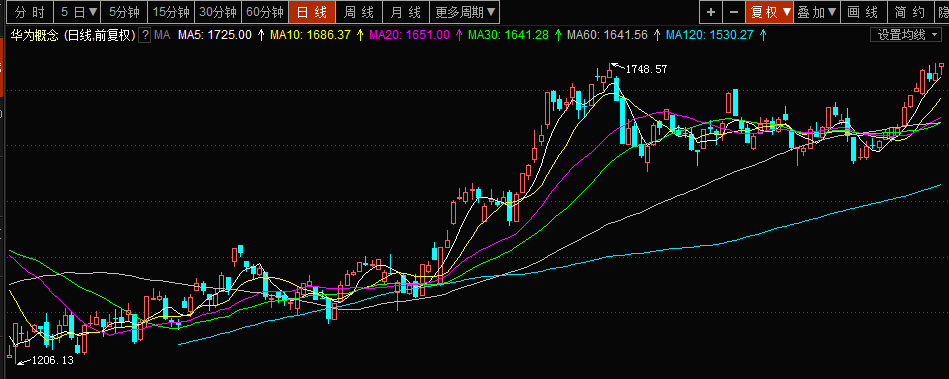Click the 1748.57 high price marker
The width and height of the screenshot is (949, 379).
[x=646, y=69]
